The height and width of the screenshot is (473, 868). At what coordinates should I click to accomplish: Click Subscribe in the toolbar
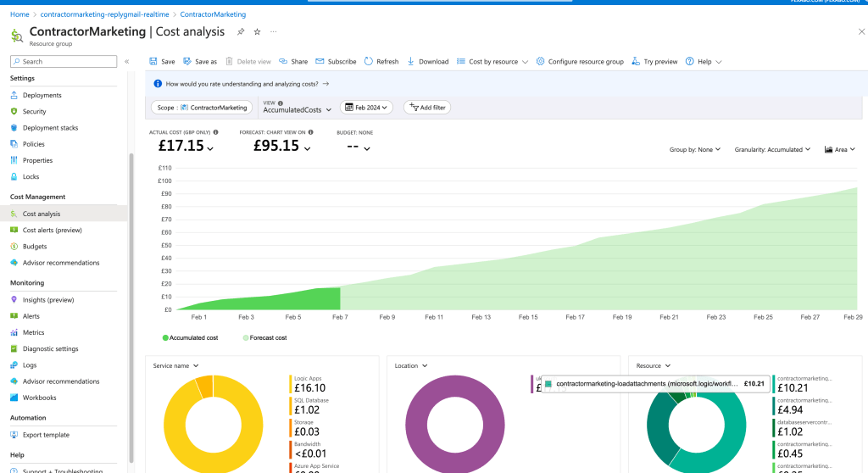click(336, 62)
